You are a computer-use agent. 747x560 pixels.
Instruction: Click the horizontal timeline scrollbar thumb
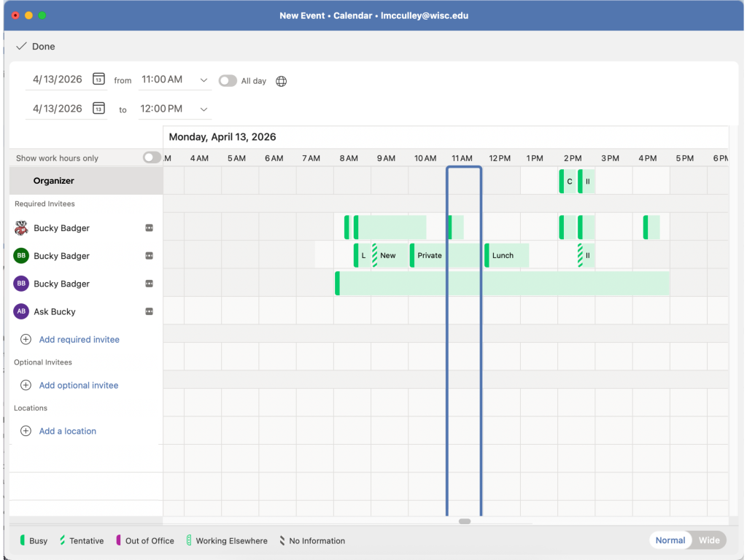465,521
